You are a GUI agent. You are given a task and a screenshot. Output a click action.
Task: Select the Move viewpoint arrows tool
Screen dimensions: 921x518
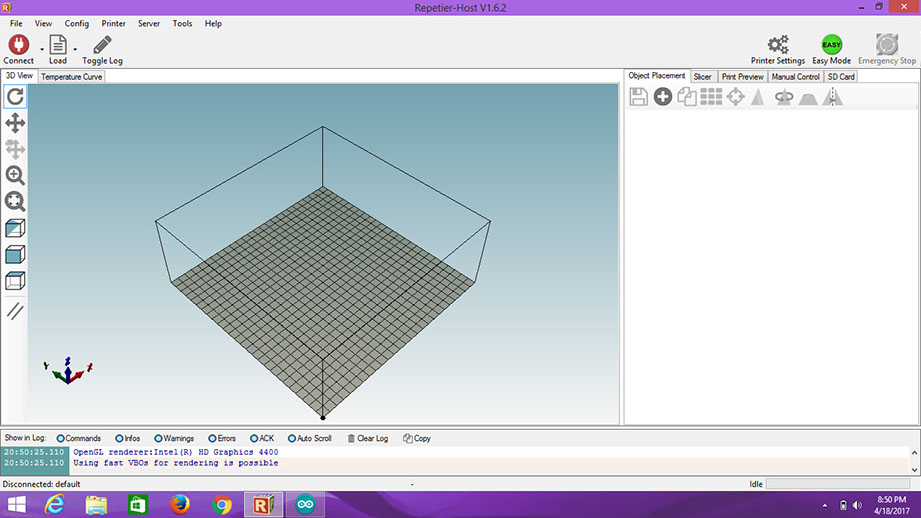(15, 123)
